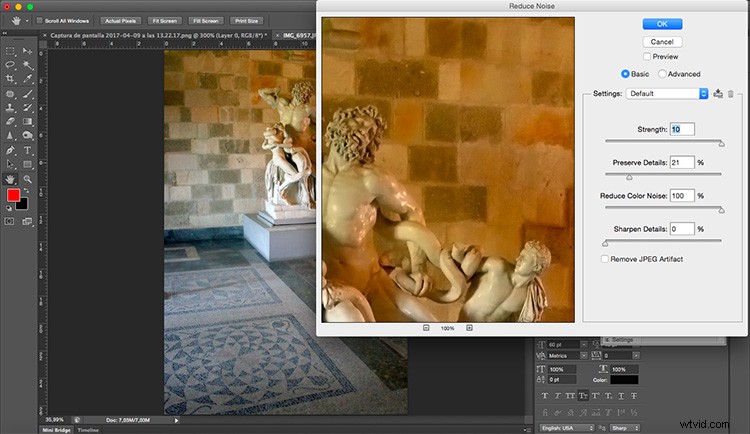Image resolution: width=750 pixels, height=434 pixels.
Task: Click the Actual Pixels button
Action: coord(121,21)
